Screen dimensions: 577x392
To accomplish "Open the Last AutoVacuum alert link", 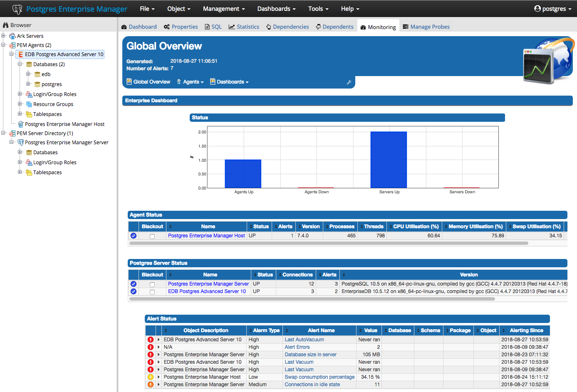I will click(304, 340).
